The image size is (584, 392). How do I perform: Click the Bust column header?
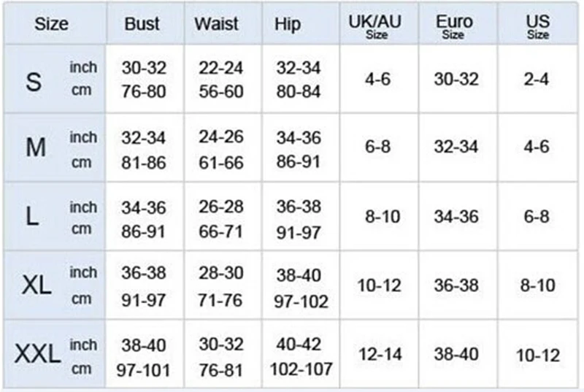coord(142,24)
